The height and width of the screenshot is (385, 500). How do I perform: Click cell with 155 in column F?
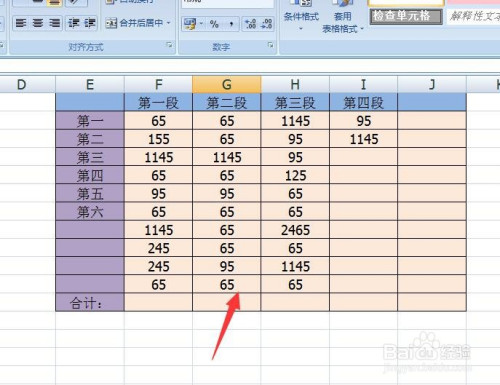click(x=158, y=139)
